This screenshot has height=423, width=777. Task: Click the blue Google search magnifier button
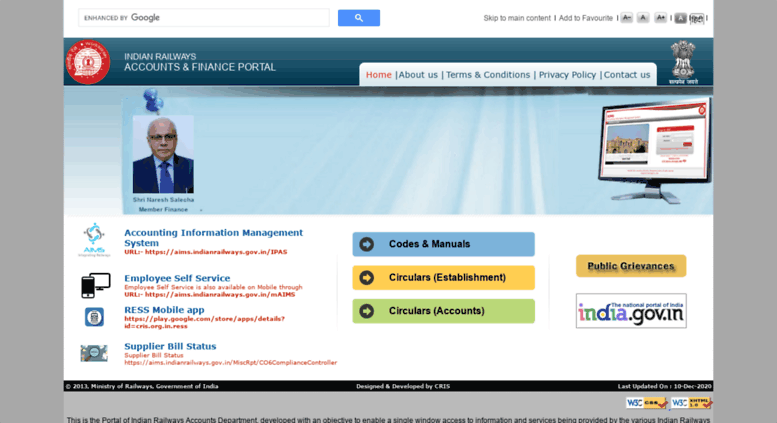click(x=359, y=18)
